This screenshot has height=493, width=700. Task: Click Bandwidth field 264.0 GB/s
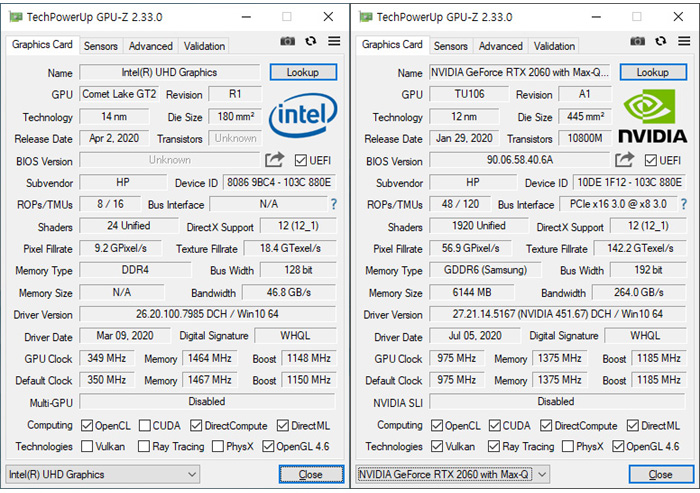(639, 292)
